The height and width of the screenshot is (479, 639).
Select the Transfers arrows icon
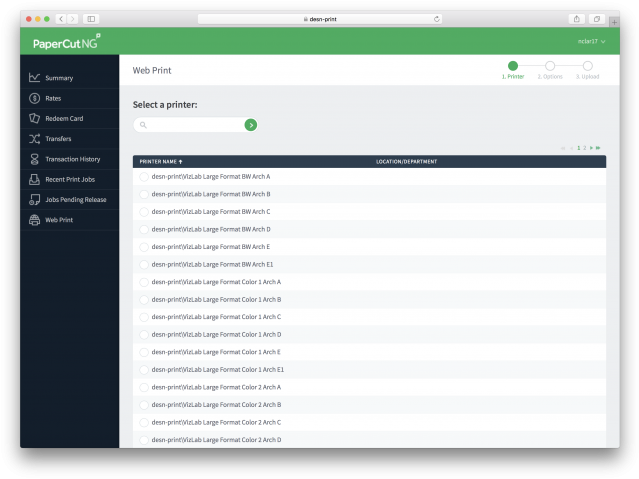35,139
